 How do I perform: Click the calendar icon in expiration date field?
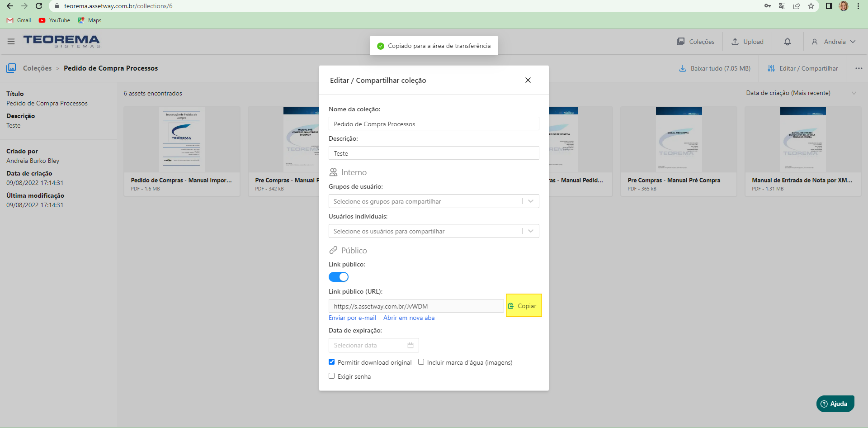(x=410, y=345)
